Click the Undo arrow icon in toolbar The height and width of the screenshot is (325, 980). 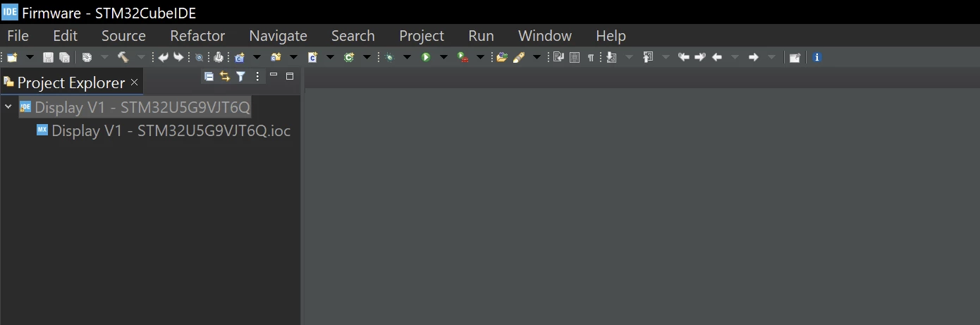163,57
